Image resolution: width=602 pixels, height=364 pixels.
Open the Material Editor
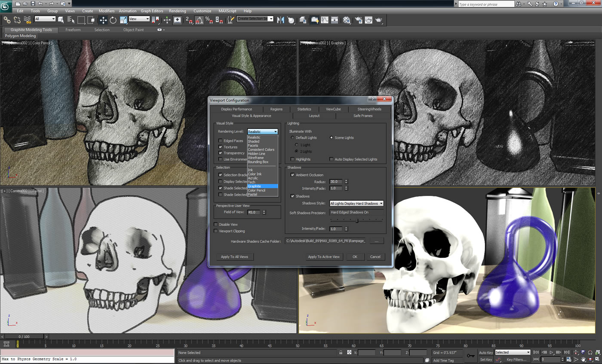tap(347, 20)
